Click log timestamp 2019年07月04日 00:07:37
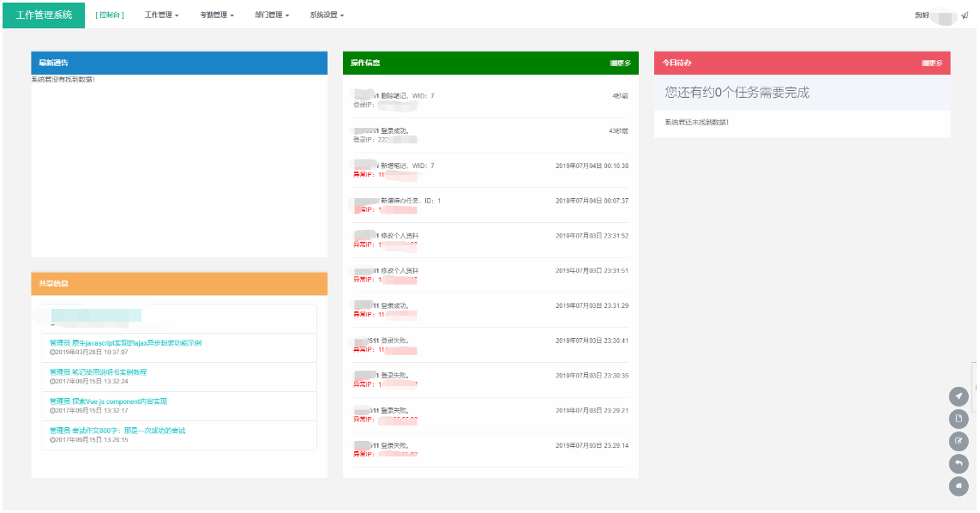 (x=592, y=201)
